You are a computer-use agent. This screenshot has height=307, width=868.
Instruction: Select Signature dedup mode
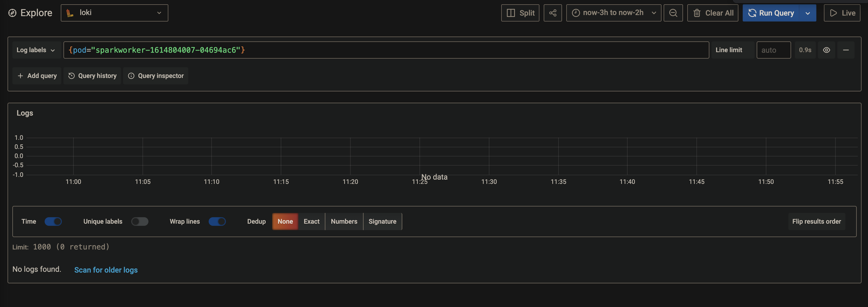382,222
